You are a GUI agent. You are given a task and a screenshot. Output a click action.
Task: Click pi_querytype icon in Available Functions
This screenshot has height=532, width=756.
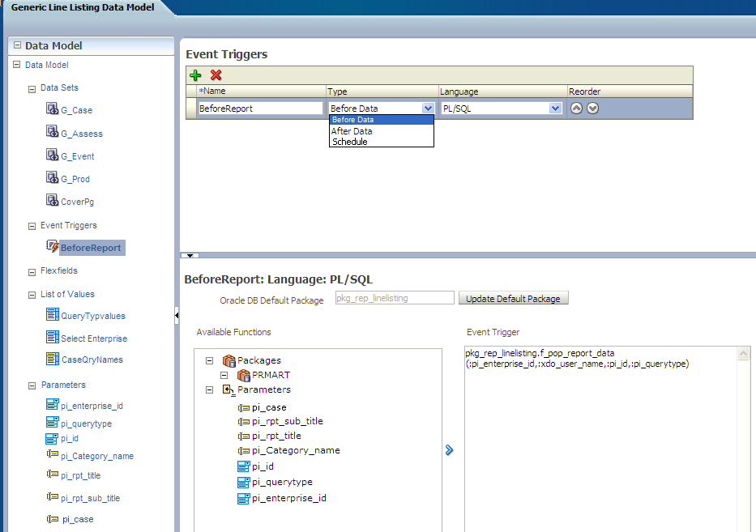(x=243, y=482)
